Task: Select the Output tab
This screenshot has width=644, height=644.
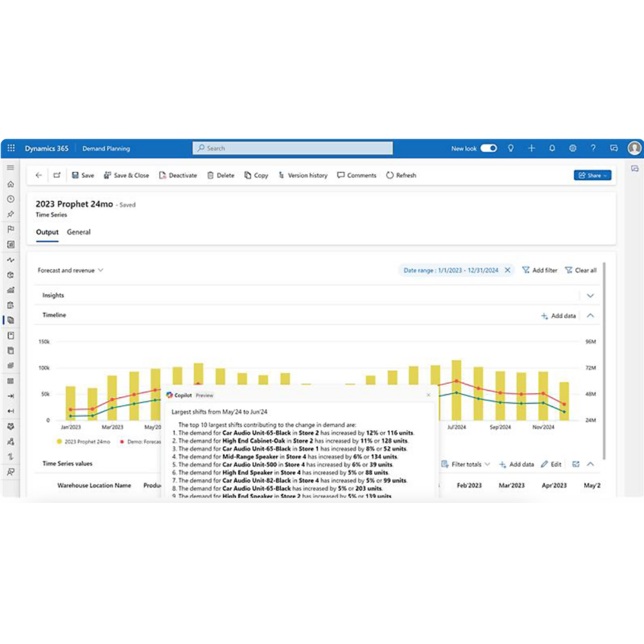Action: (46, 232)
